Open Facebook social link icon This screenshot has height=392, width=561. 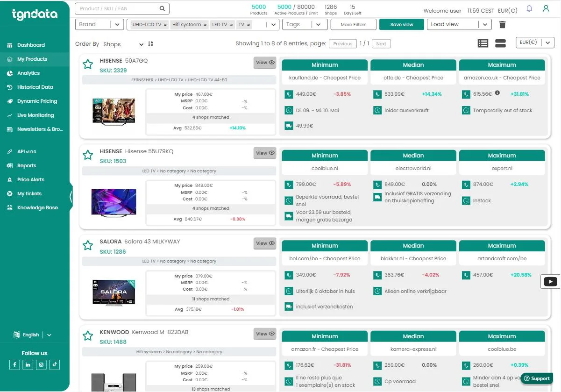[14, 364]
